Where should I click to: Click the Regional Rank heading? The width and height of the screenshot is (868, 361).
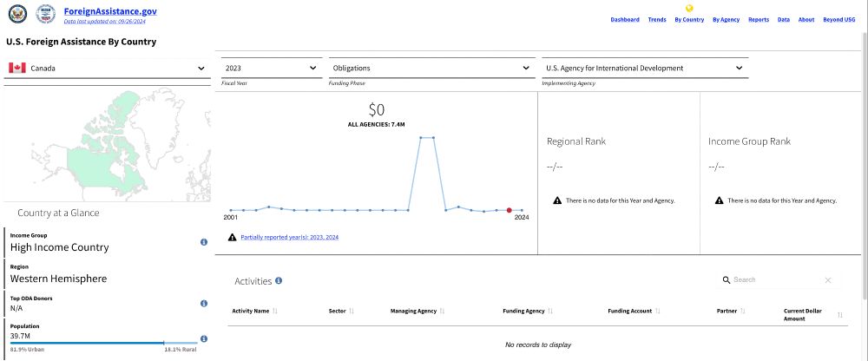pyautogui.click(x=576, y=141)
